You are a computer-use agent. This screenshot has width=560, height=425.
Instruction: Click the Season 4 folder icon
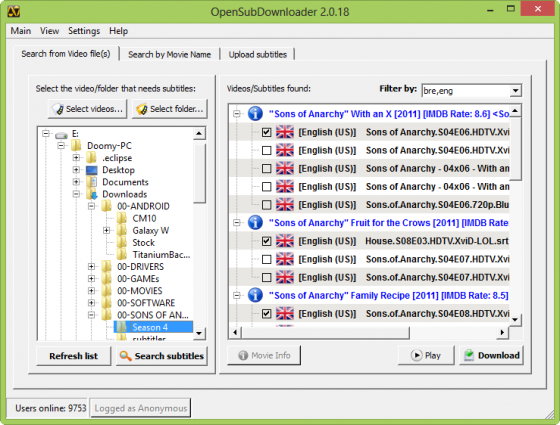pyautogui.click(x=122, y=327)
